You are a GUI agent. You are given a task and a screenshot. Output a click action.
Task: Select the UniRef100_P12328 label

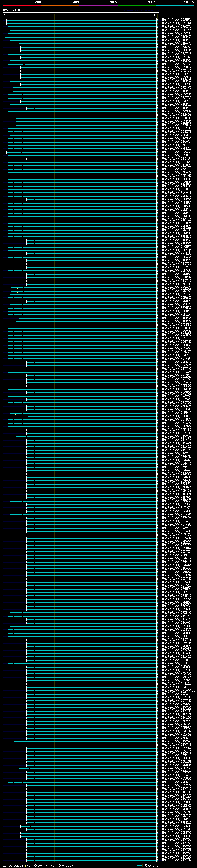pyautogui.click(x=176, y=162)
